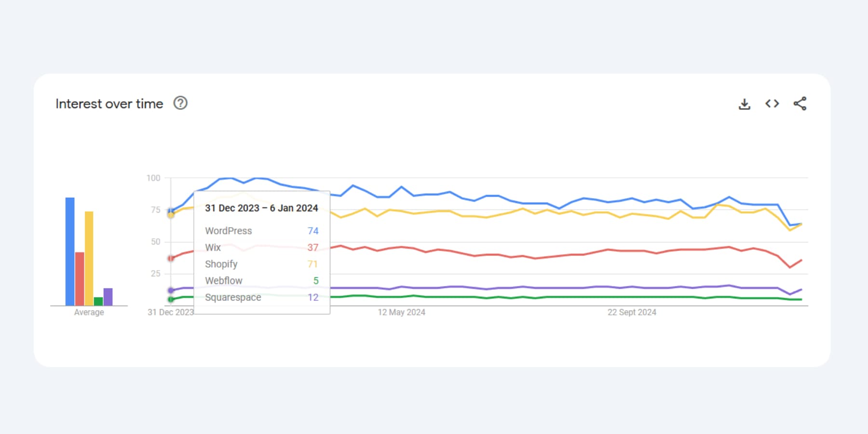Screen dimensions: 868x434
Task: Click the 12 May 2024 axis label
Action: (402, 312)
